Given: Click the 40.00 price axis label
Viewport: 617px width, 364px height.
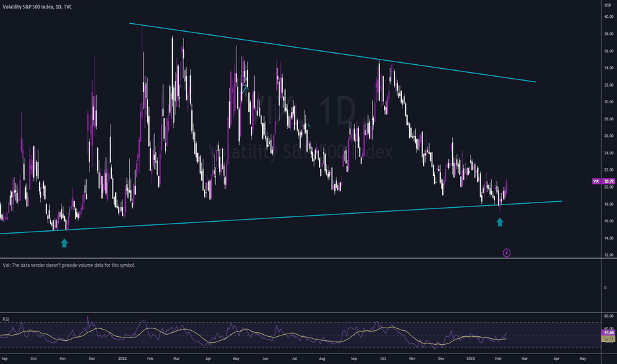Looking at the screenshot, I should point(609,17).
